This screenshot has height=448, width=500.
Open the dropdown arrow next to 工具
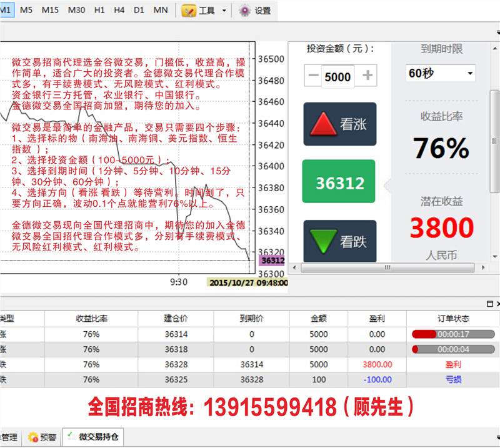pos(224,11)
